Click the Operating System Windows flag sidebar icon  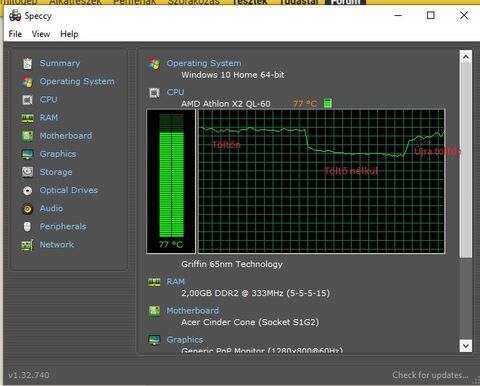(27, 82)
